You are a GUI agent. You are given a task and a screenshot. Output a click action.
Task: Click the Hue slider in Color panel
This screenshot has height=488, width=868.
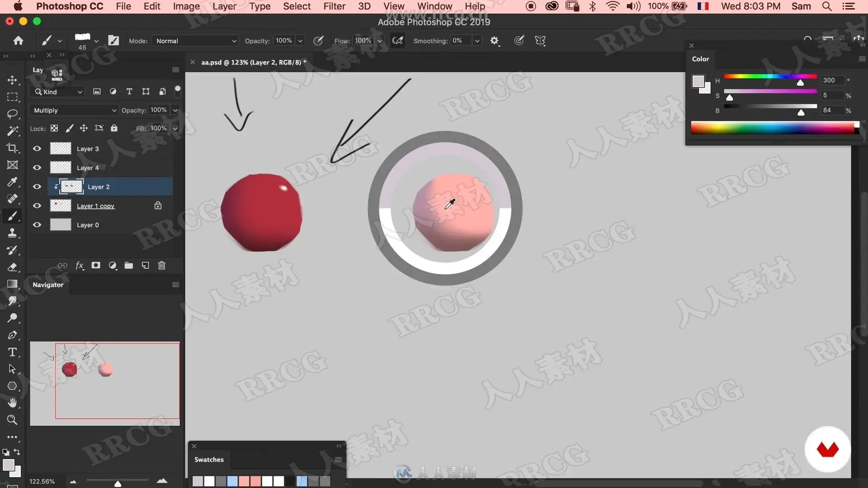(x=770, y=76)
